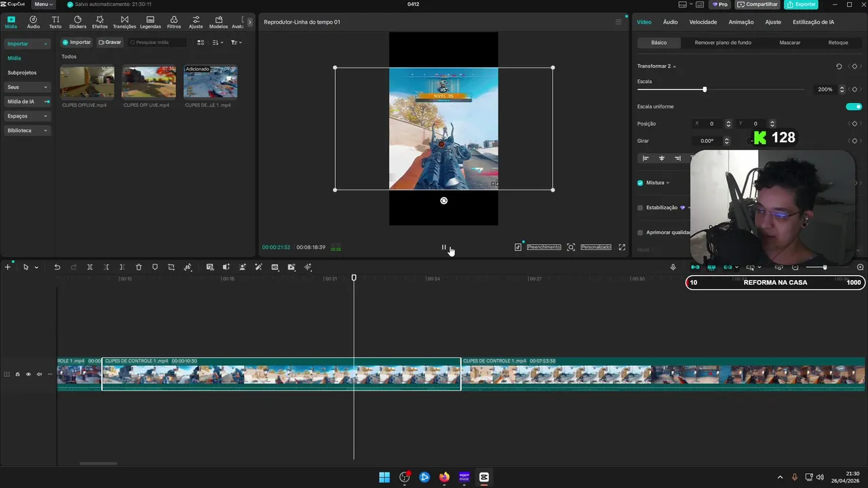
Task: Undo the last timeline action
Action: click(57, 267)
